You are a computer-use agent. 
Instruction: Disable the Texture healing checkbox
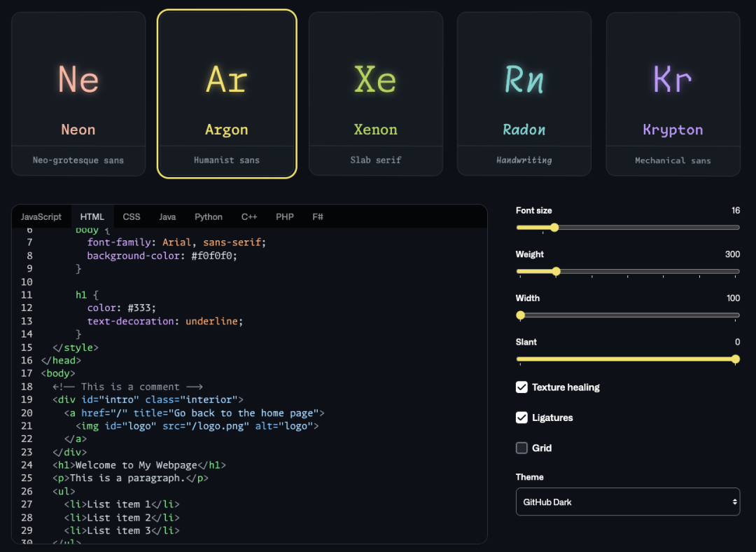(x=521, y=387)
